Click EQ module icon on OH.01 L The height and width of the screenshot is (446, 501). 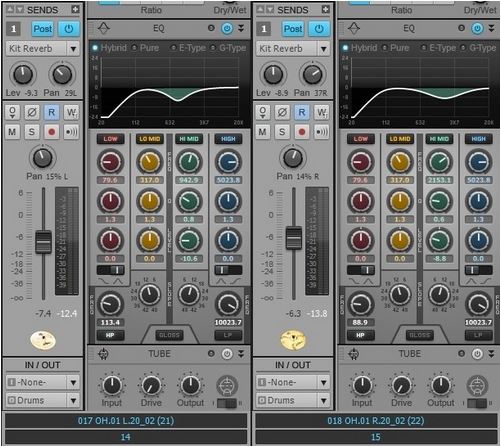[x=104, y=28]
